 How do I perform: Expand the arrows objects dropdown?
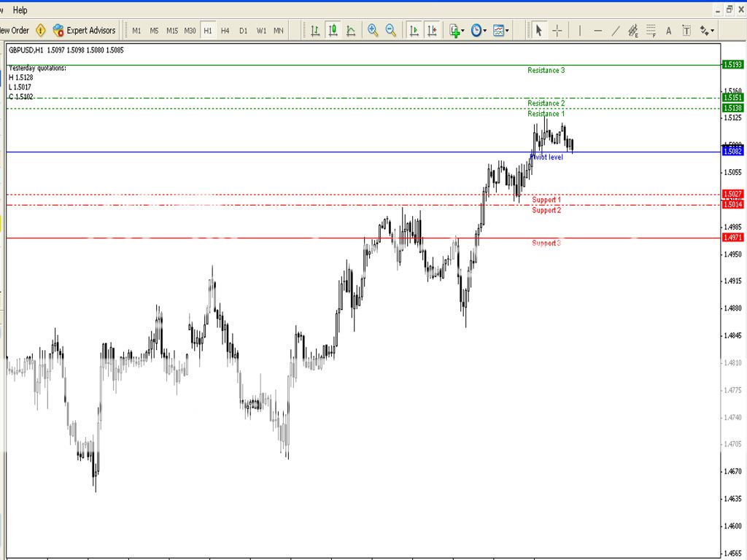[713, 31]
